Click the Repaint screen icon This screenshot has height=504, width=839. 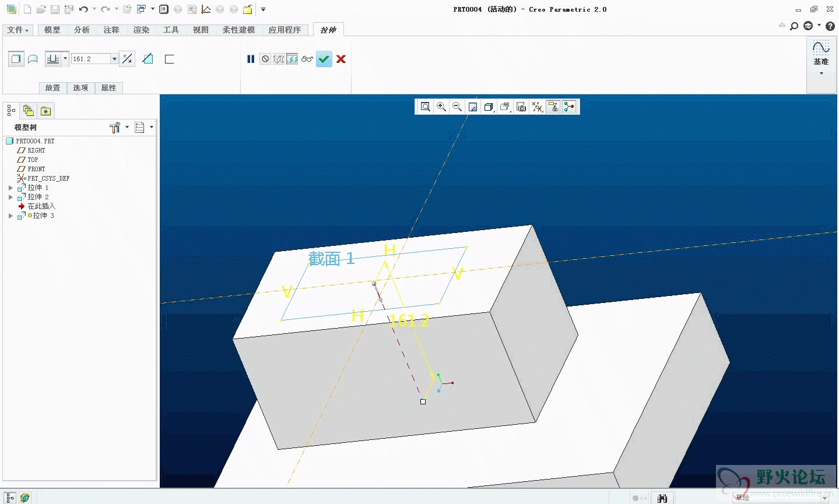pyautogui.click(x=473, y=107)
